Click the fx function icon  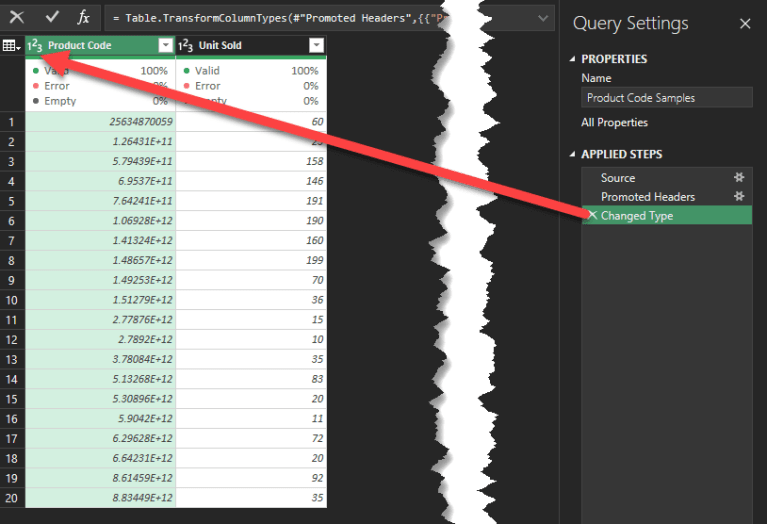pos(84,17)
